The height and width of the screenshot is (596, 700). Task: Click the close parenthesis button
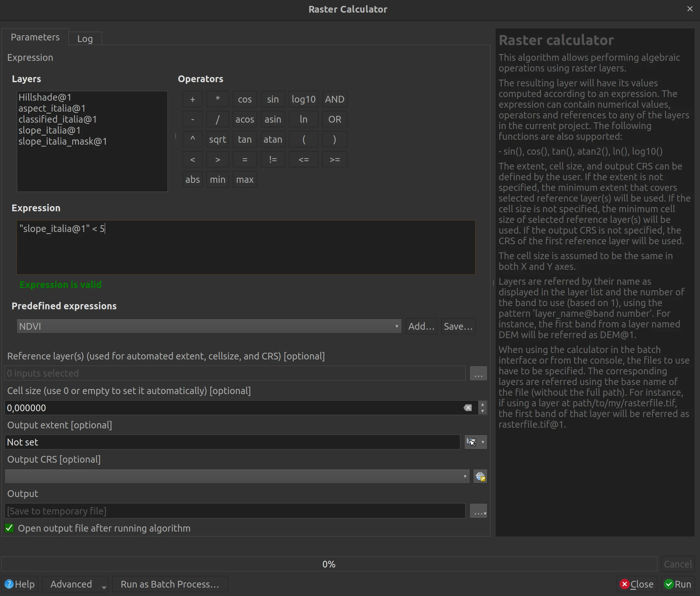(335, 139)
